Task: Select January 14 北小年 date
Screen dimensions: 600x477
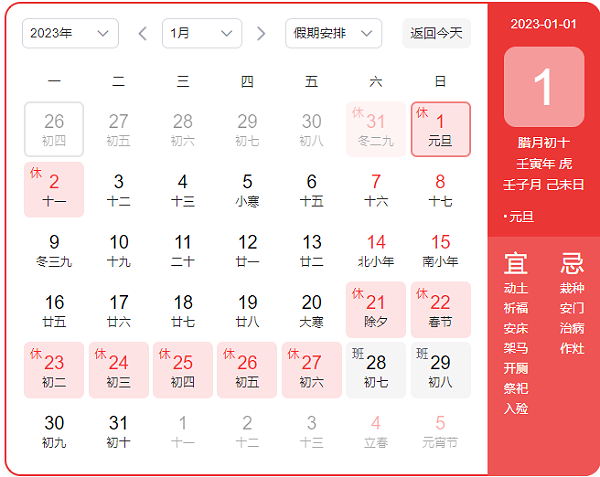Action: coord(376,249)
